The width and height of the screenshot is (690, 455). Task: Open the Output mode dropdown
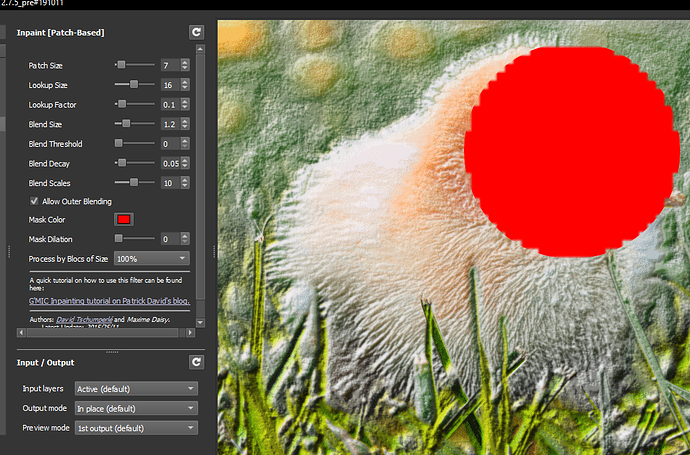pos(136,408)
